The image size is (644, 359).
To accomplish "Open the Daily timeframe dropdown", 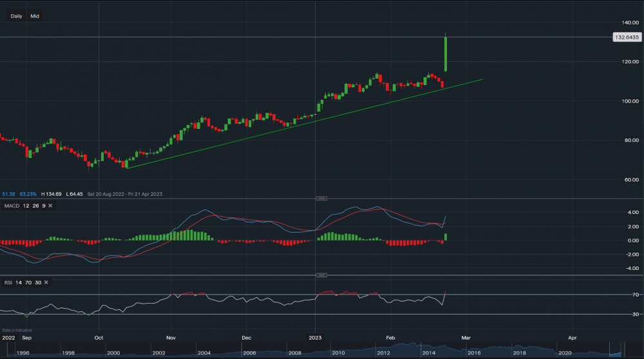I will [x=17, y=16].
